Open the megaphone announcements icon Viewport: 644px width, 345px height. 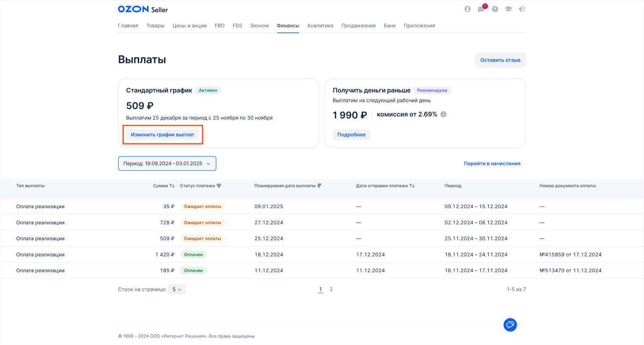click(522, 9)
